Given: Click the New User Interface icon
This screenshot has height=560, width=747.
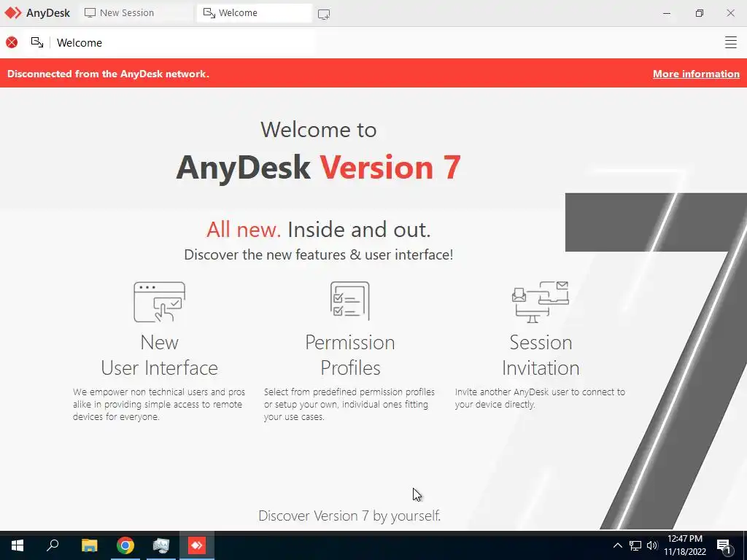Looking at the screenshot, I should (160, 302).
